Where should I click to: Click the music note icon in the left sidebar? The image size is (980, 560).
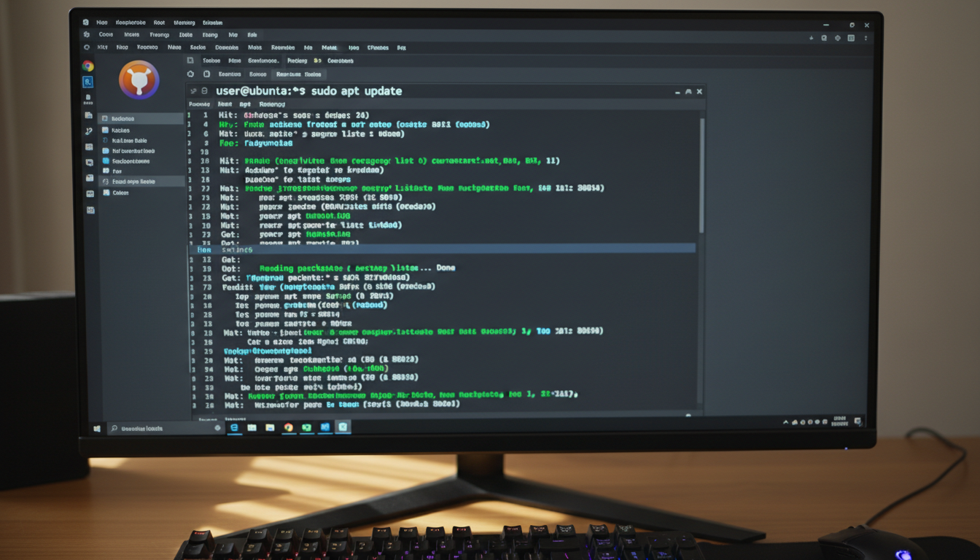[x=88, y=131]
